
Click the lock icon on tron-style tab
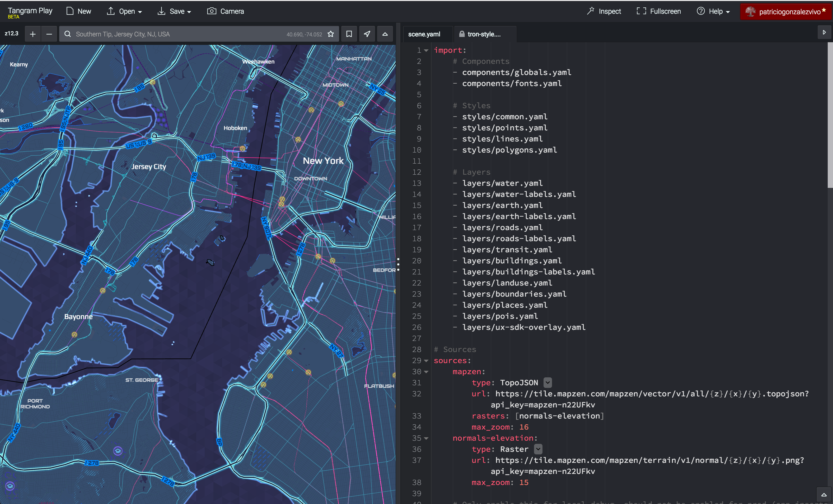[462, 34]
